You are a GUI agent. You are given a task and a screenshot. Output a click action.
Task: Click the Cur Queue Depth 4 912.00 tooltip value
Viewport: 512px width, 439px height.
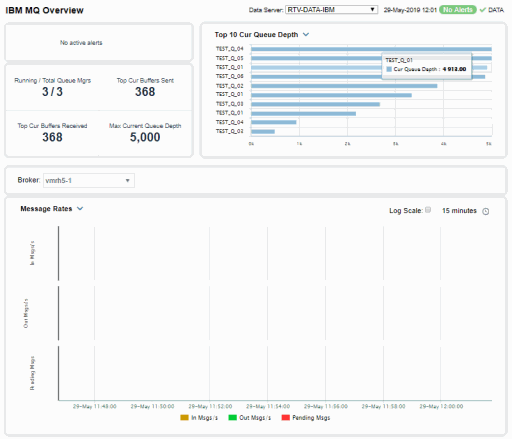click(x=454, y=69)
